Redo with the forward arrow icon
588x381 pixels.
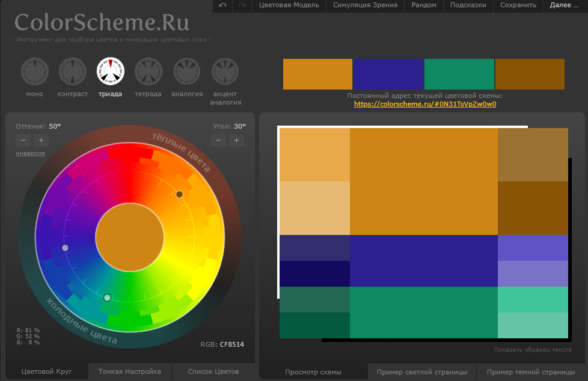tap(242, 5)
